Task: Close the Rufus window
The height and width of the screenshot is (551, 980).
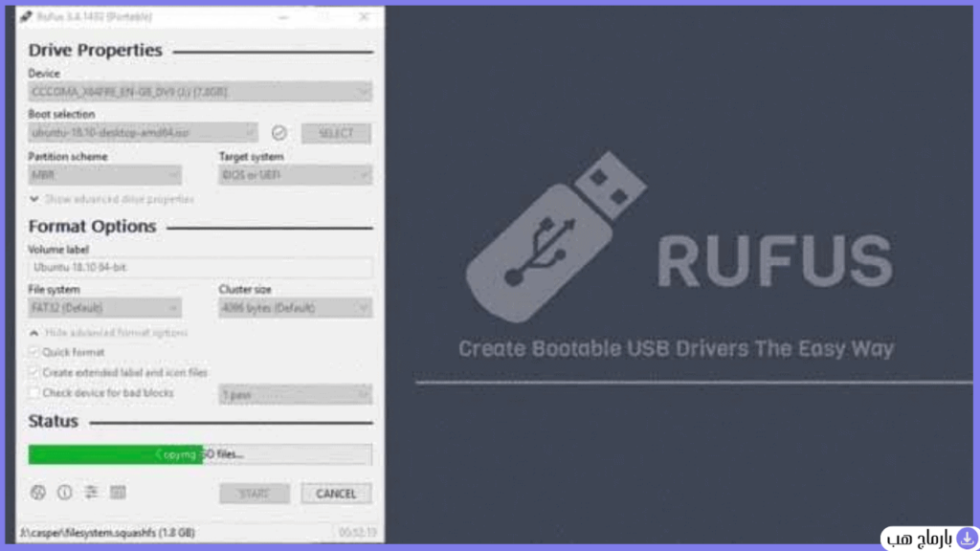Action: [x=364, y=17]
